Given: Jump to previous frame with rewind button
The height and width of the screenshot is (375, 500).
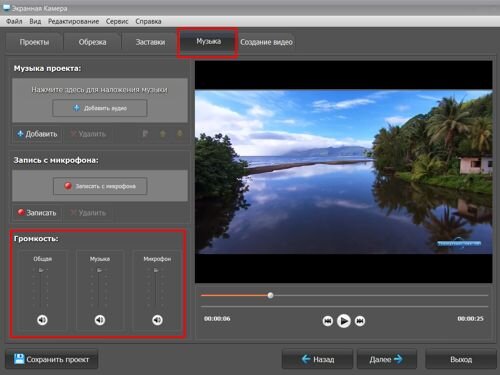Looking at the screenshot, I should [328, 321].
